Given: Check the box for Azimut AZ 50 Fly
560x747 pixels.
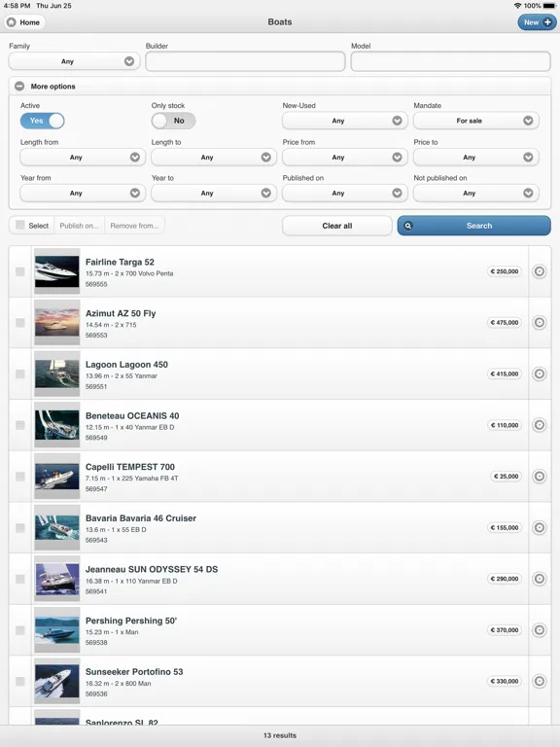Looking at the screenshot, I should pyautogui.click(x=20, y=323).
